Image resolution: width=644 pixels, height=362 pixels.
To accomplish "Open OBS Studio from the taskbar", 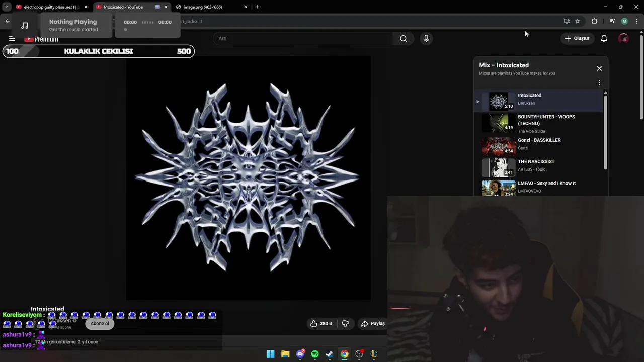I will tap(359, 354).
